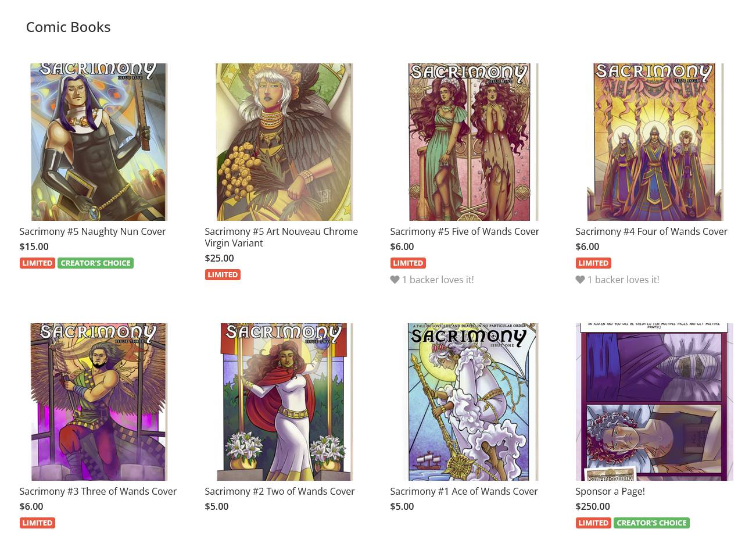Open Sacrimony #3 Three of Wands cover image

click(x=99, y=402)
